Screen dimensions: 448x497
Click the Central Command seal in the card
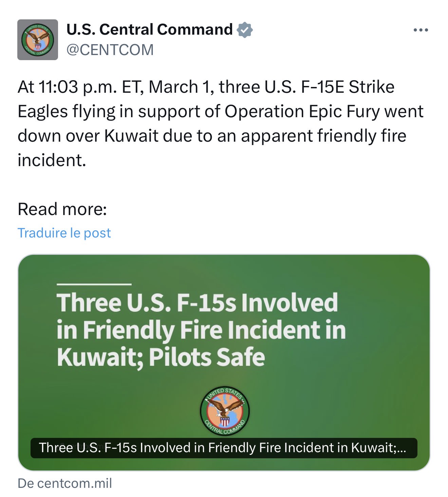pyautogui.click(x=225, y=411)
